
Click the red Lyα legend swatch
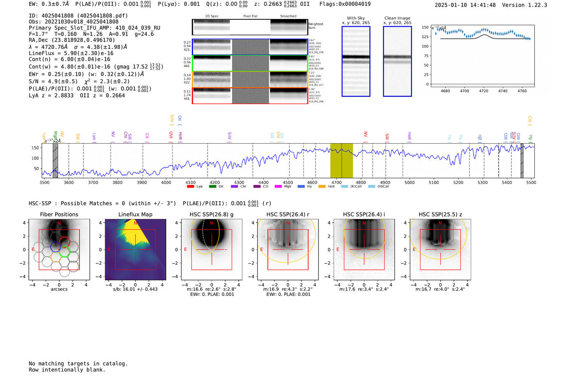pyautogui.click(x=190, y=186)
